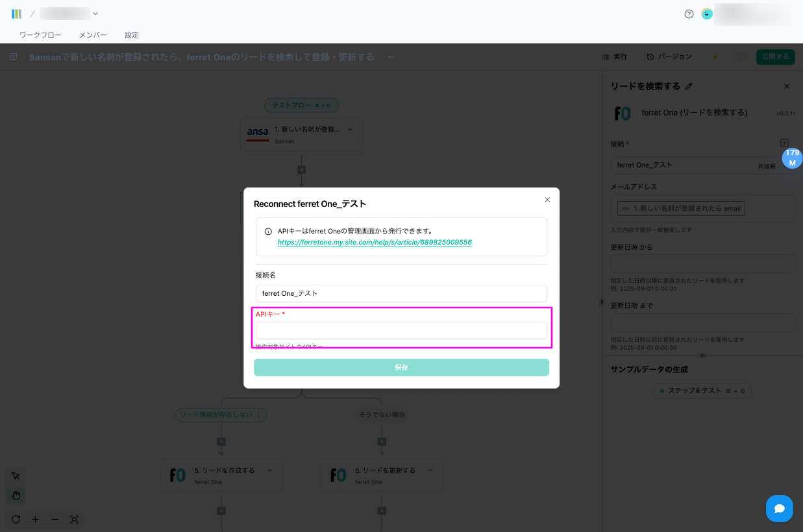Screen dimensions: 803x532
Task: Expand the 5. リードを作成する step chevron
Action: pos(270,470)
